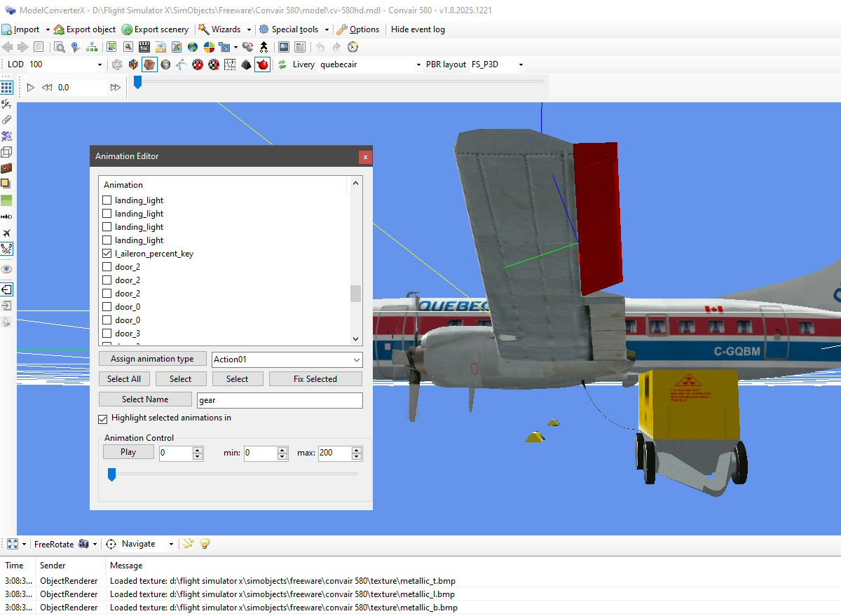
Task: Click the gear name input field
Action: point(280,400)
